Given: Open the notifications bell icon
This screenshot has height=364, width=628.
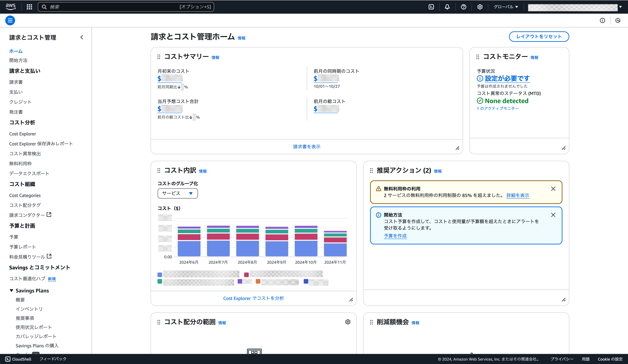Looking at the screenshot, I should coord(447,7).
